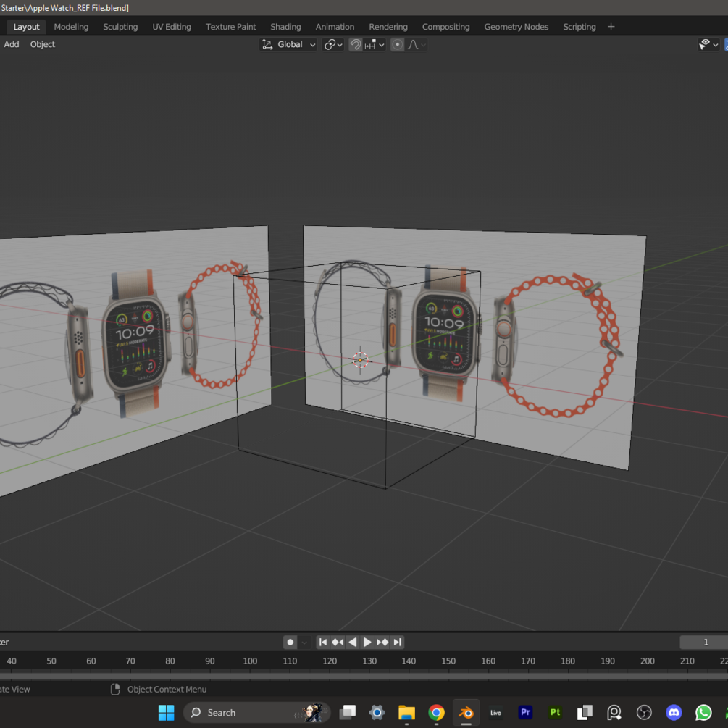This screenshot has height=728, width=728.
Task: Add a new workspace with plus icon
Action: tap(611, 27)
